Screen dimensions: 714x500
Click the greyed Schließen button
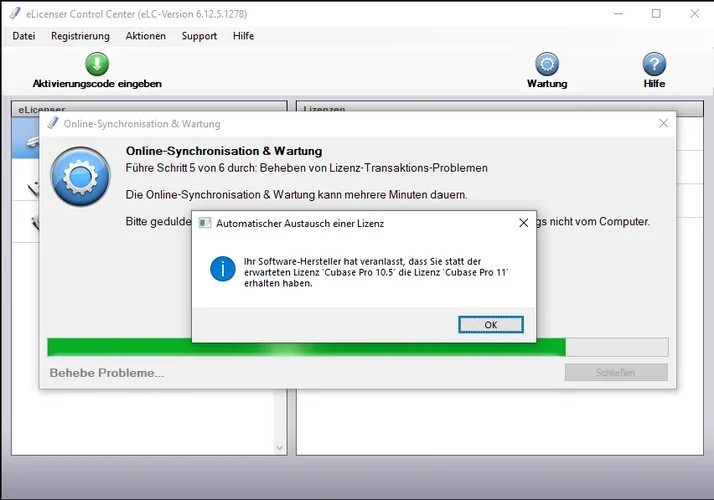(616, 372)
